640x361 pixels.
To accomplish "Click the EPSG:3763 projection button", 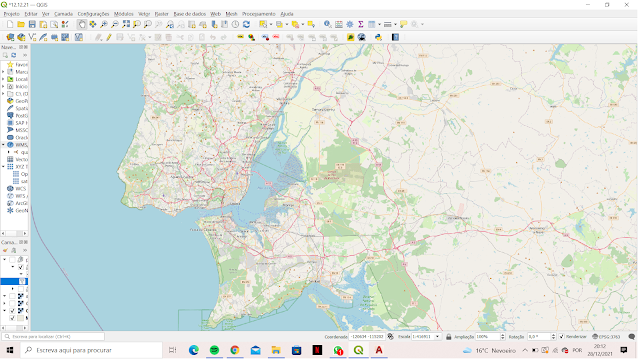I will coord(606,336).
